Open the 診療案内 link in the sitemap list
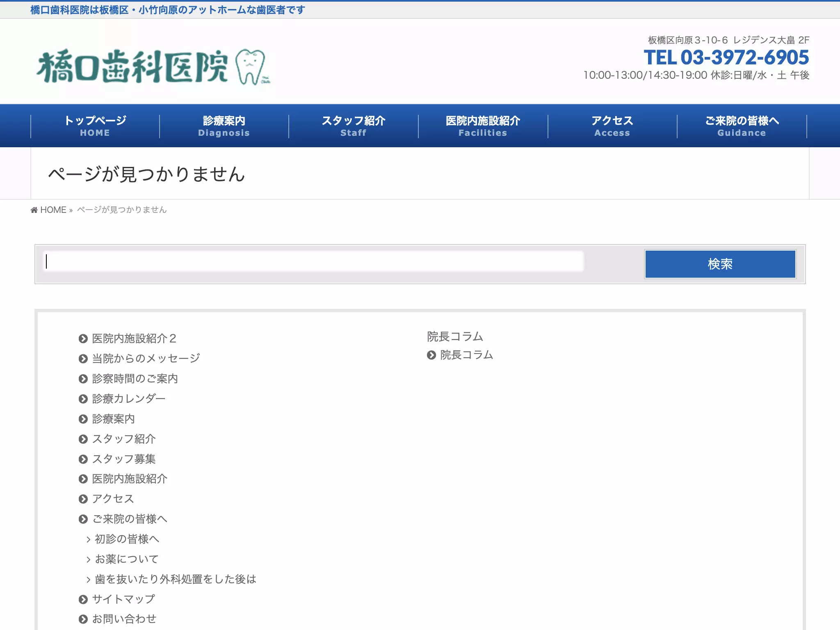 114,419
